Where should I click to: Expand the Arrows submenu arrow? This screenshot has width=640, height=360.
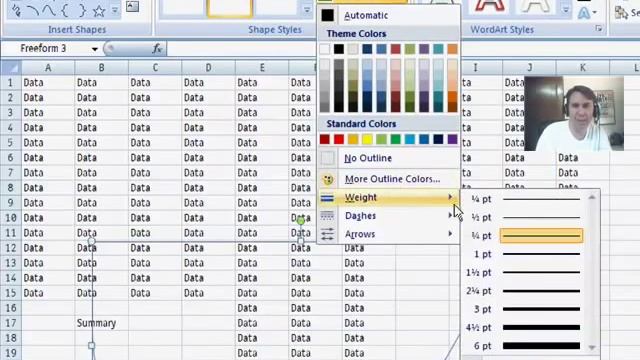pyautogui.click(x=450, y=233)
